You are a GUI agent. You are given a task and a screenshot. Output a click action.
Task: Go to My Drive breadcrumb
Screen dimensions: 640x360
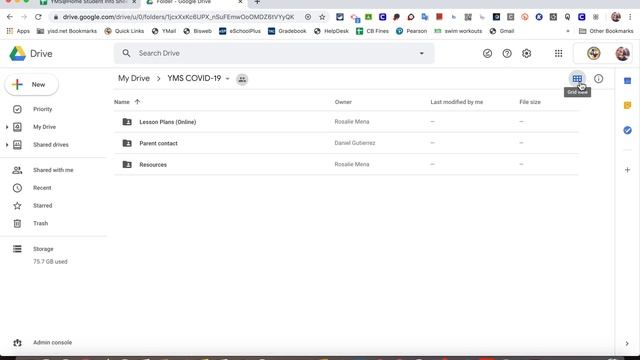(x=134, y=78)
